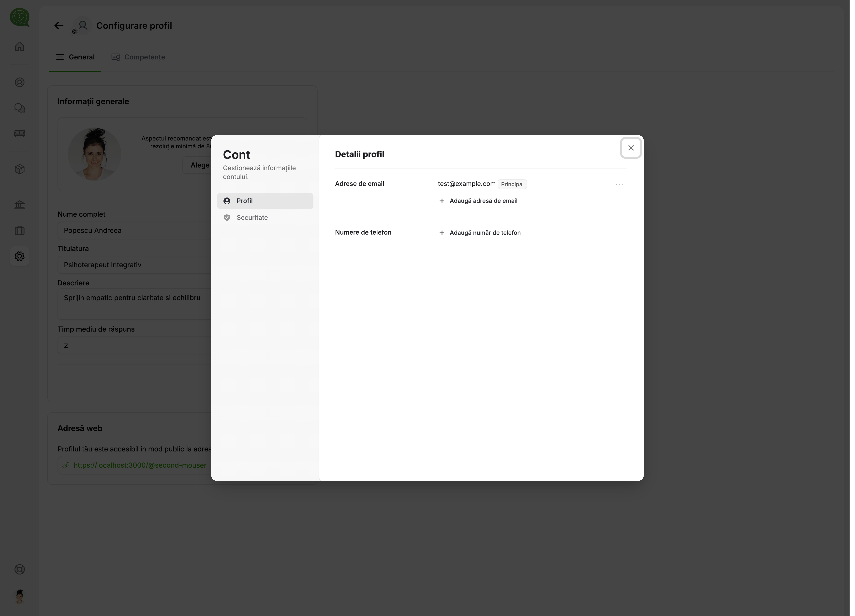This screenshot has height=616, width=855.
Task: Click the user avatar at sidebar bottom
Action: (20, 596)
